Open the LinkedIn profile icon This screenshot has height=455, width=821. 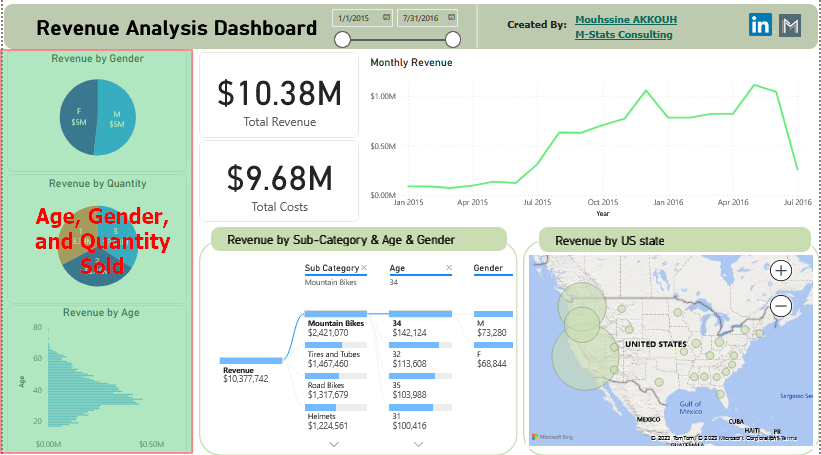point(760,26)
